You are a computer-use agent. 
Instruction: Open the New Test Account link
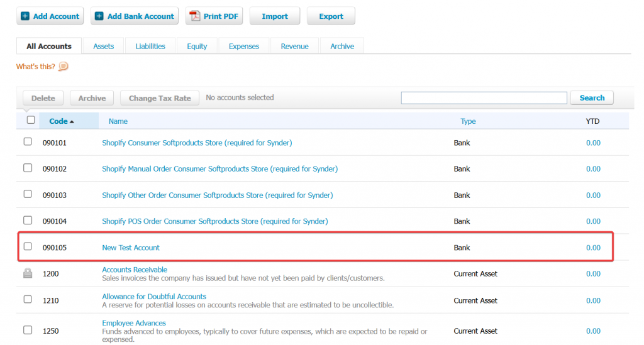[x=131, y=248]
